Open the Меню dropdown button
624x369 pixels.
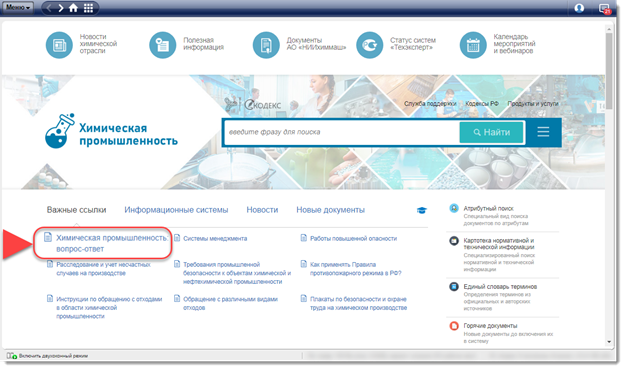[18, 7]
